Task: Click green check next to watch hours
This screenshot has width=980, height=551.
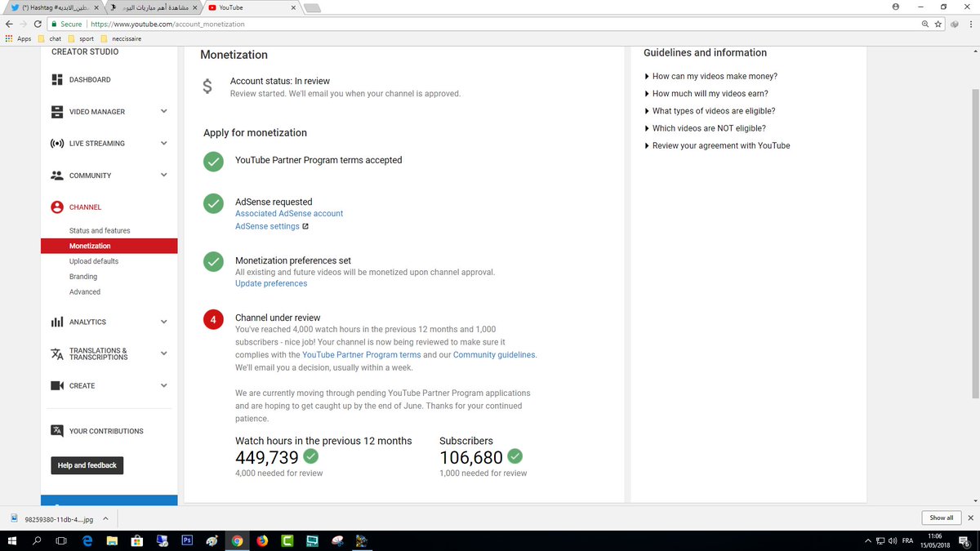Action: (311, 456)
